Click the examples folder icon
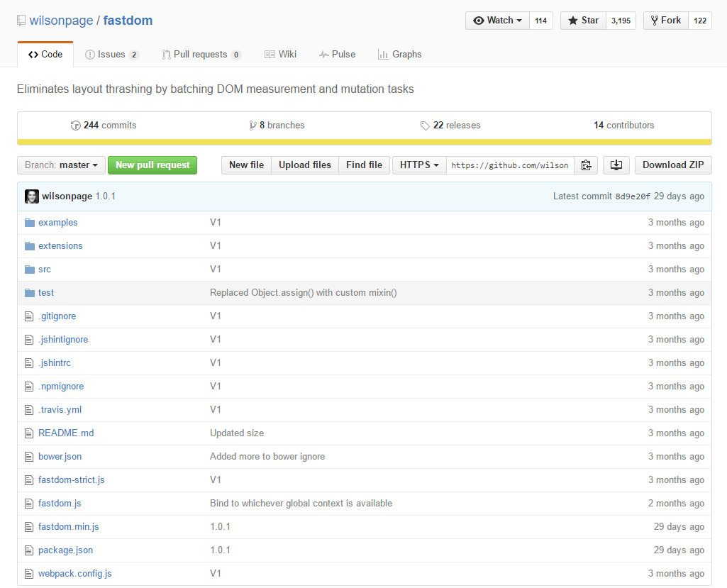 tap(30, 223)
